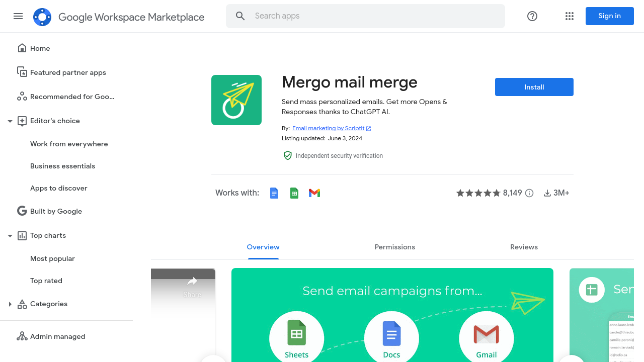Click the security verification shield icon
The height and width of the screenshot is (362, 644).
[x=288, y=156]
